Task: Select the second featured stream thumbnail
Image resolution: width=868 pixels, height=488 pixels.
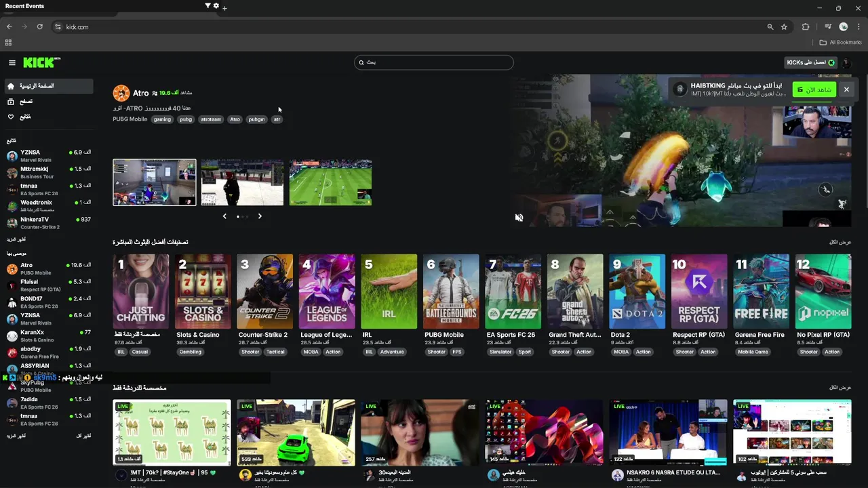Action: pos(242,182)
